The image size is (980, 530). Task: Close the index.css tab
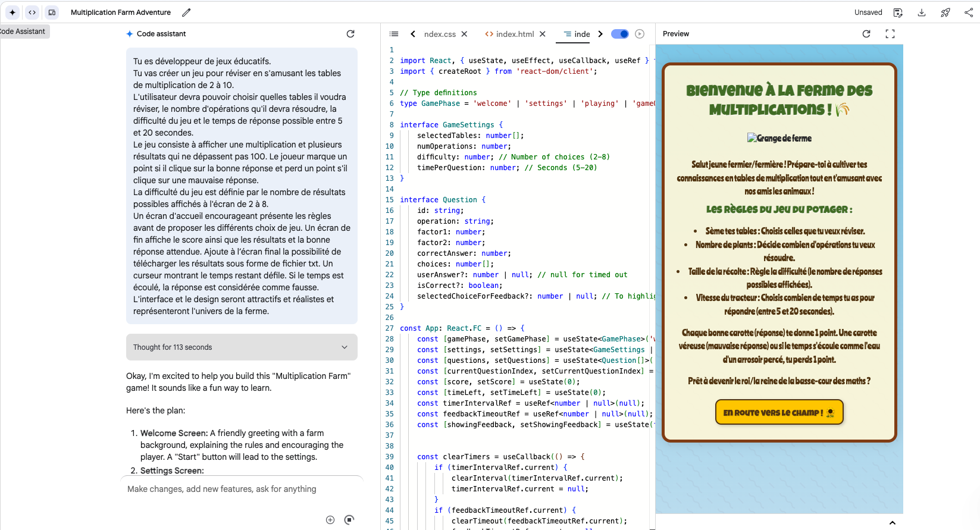click(465, 34)
